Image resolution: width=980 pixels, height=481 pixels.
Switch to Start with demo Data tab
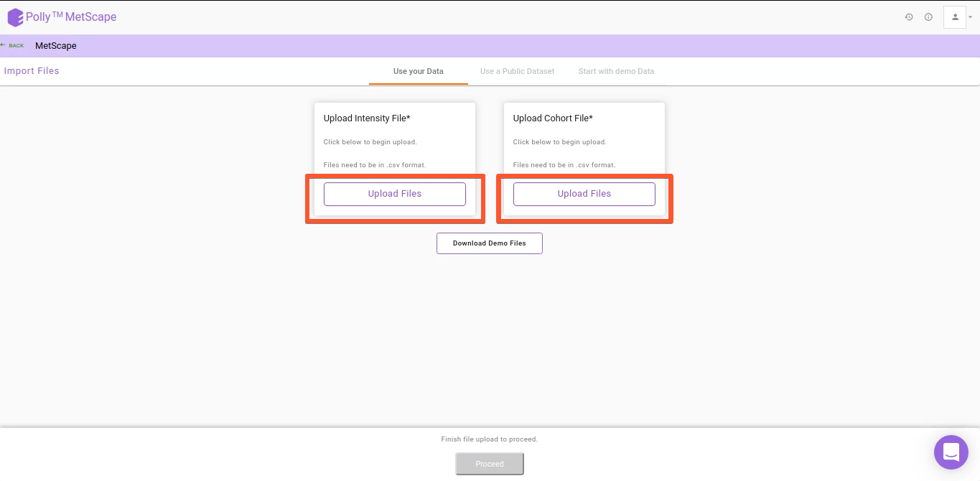click(x=616, y=72)
